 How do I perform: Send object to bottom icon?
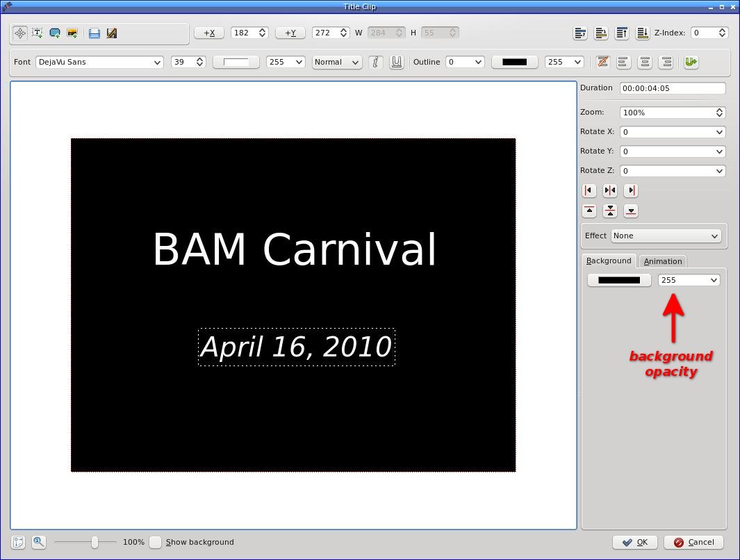[642, 33]
